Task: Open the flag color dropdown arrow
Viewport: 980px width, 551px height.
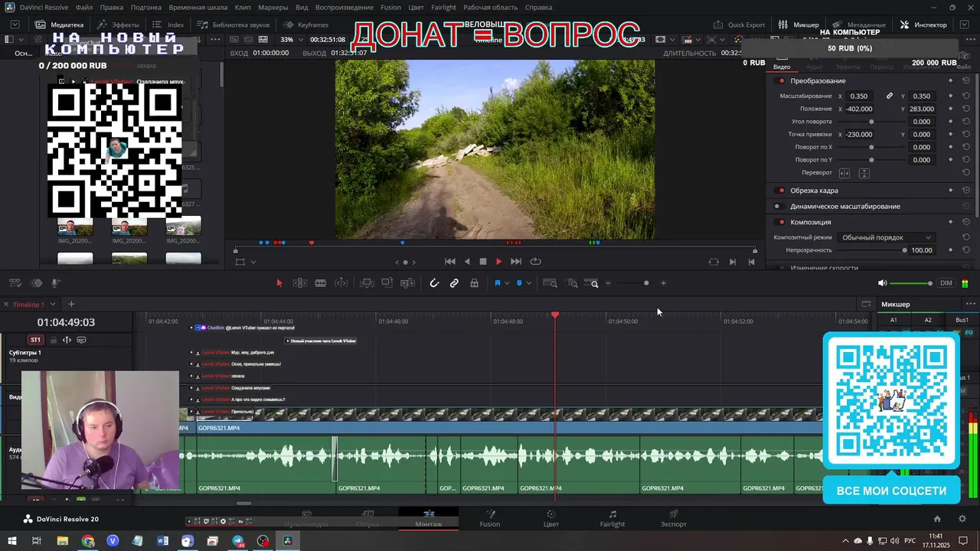Action: 507,284
